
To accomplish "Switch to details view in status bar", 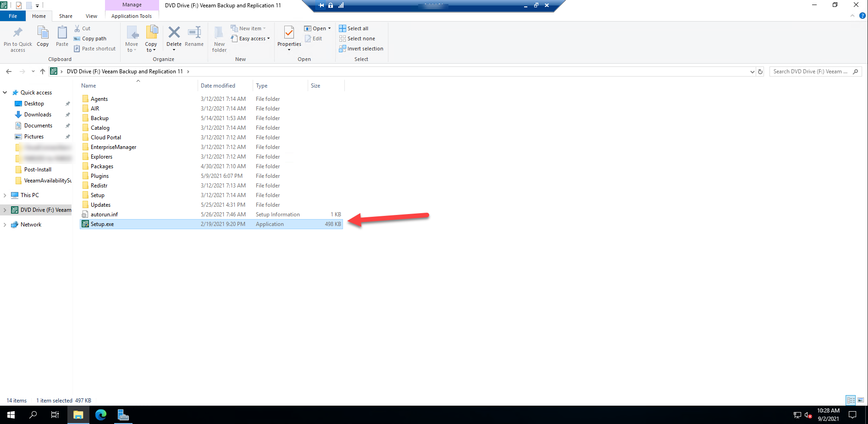I will (x=851, y=400).
